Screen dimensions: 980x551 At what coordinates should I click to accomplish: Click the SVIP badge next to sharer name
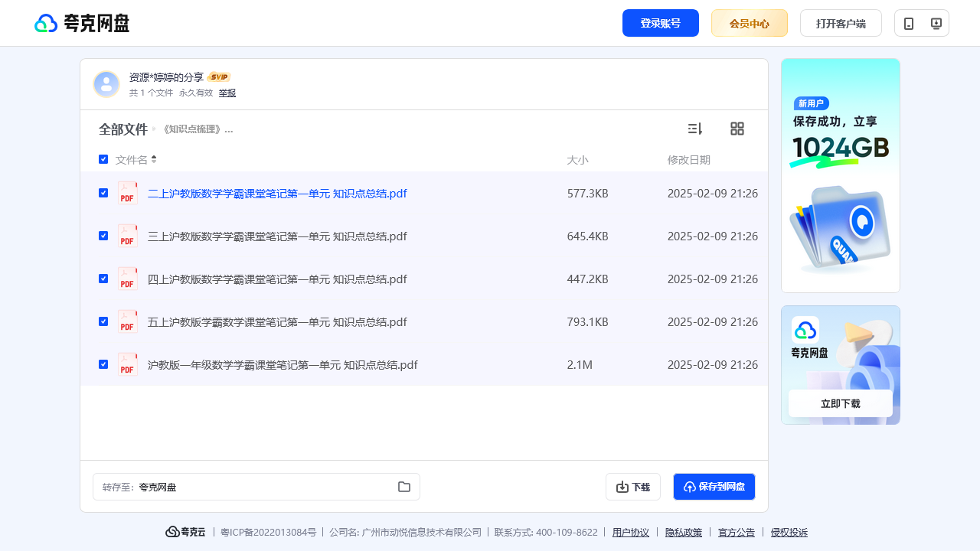(219, 77)
